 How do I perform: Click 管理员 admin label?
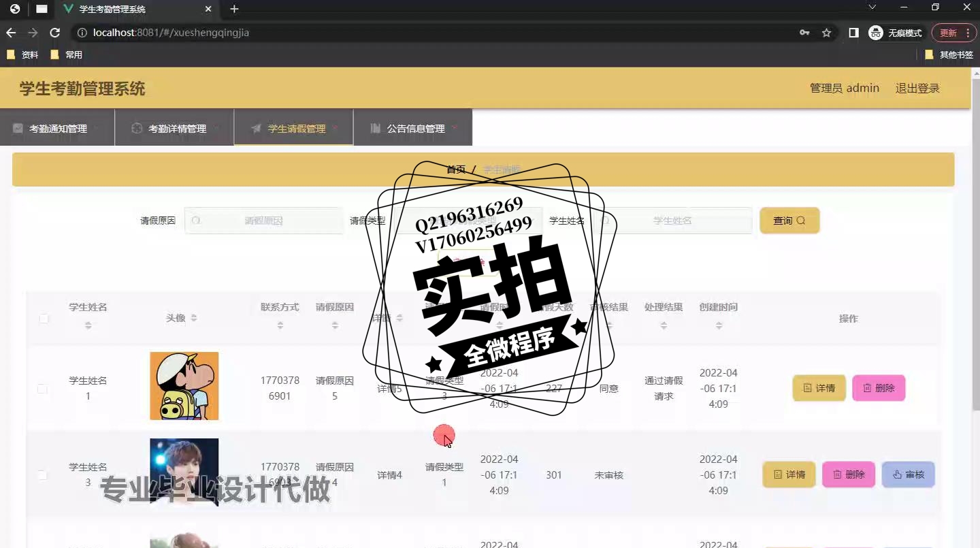845,88
